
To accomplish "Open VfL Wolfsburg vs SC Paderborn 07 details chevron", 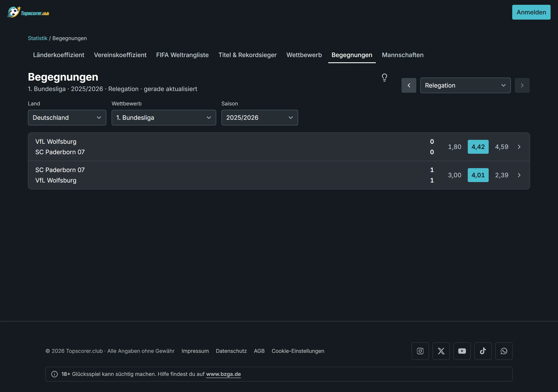I will pos(519,147).
